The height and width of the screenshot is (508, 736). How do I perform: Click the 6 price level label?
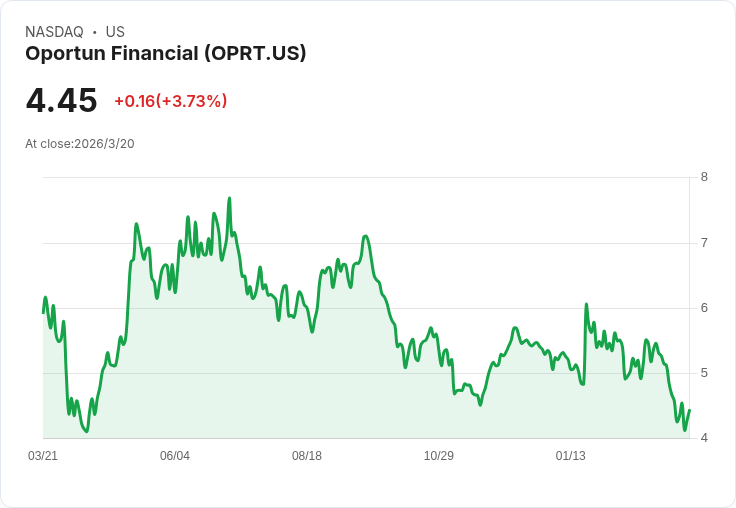pyautogui.click(x=704, y=308)
